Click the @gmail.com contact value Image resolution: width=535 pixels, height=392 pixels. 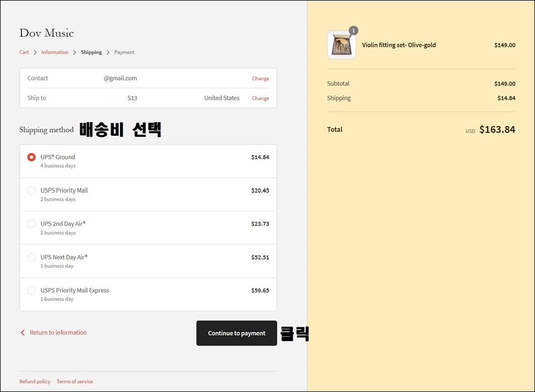(x=120, y=78)
